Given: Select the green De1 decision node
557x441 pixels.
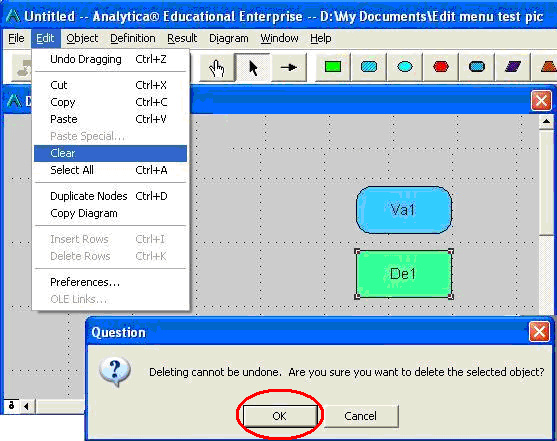Looking at the screenshot, I should pyautogui.click(x=404, y=274).
